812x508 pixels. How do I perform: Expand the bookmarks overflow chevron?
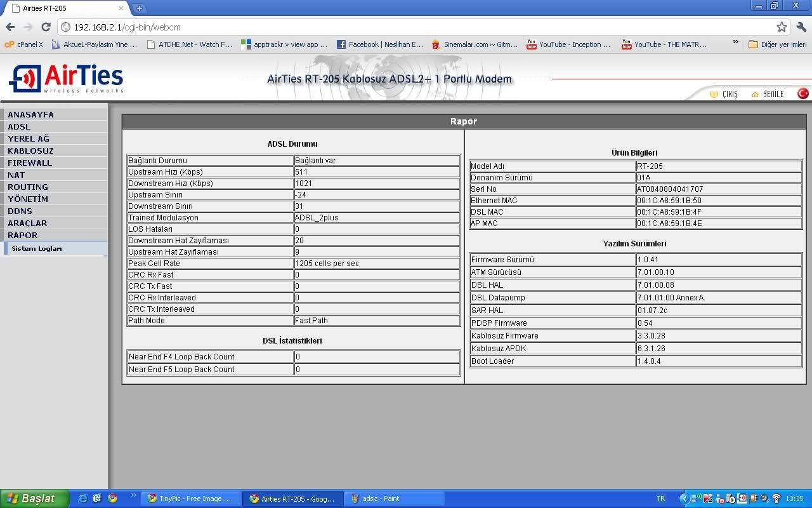point(736,43)
